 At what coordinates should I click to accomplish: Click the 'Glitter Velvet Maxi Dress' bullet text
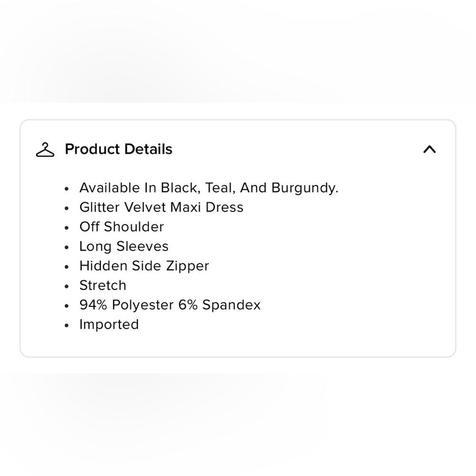(161, 208)
